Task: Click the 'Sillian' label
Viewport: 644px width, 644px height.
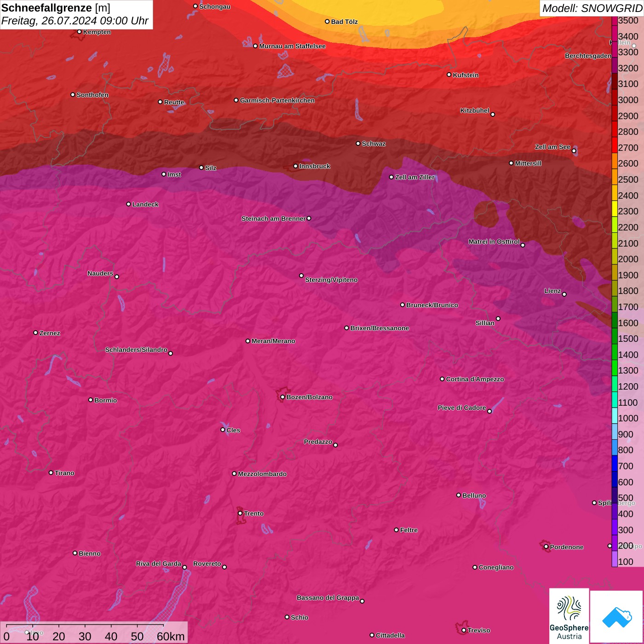Action: click(485, 323)
